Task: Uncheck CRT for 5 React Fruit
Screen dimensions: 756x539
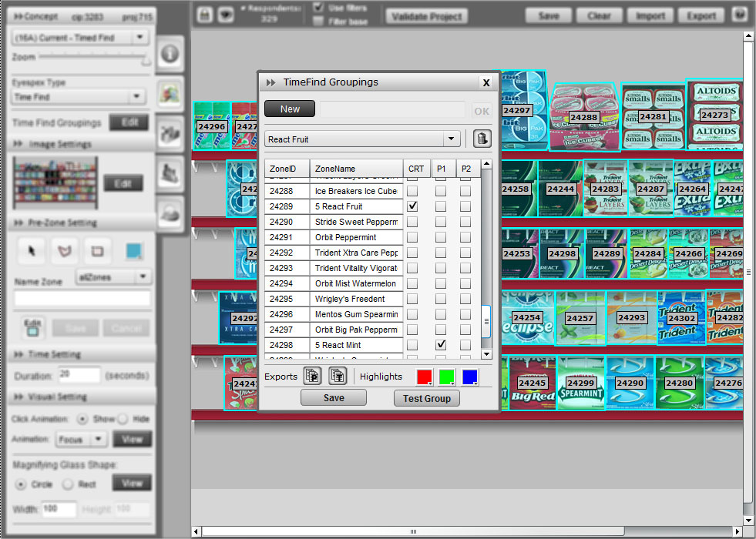Action: point(412,206)
